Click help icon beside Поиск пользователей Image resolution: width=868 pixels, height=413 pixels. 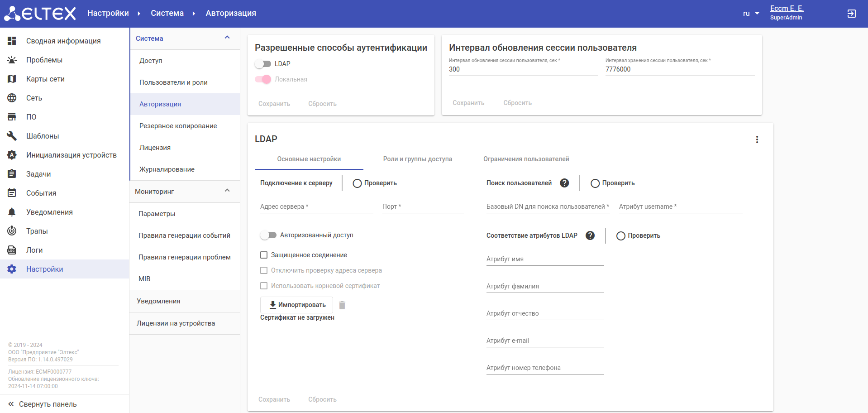point(564,183)
